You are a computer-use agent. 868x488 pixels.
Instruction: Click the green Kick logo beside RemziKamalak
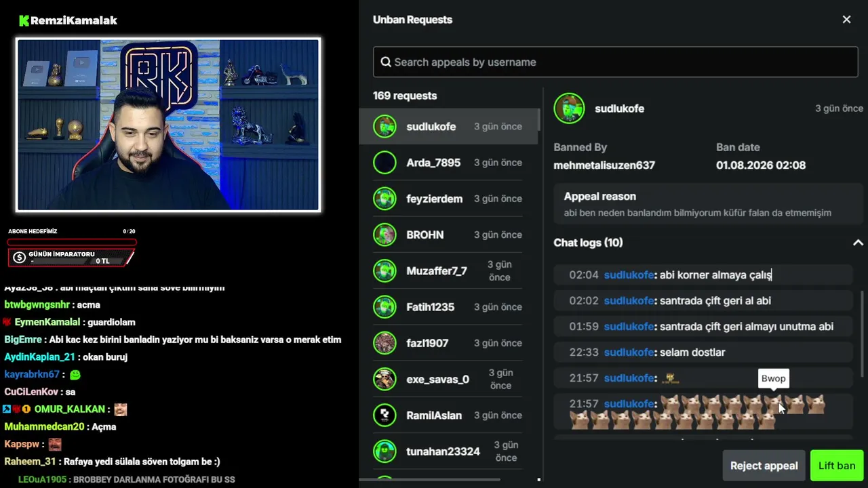tap(24, 20)
